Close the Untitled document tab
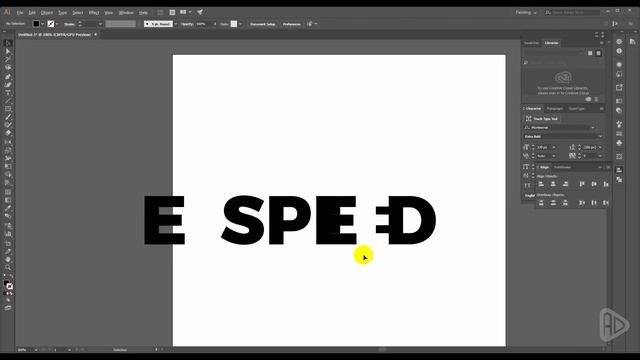Screen dimensions: 640x360 tap(96, 35)
